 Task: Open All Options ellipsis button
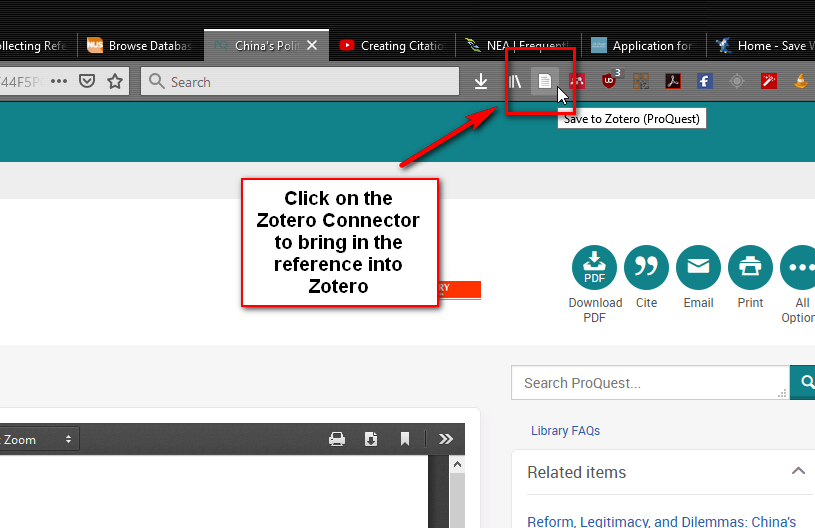tap(800, 267)
